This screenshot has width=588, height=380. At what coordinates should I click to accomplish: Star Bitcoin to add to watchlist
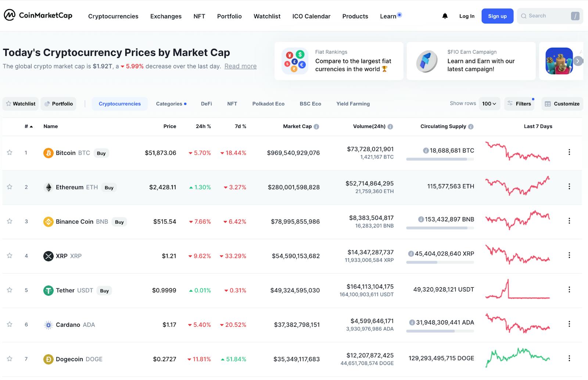[10, 153]
